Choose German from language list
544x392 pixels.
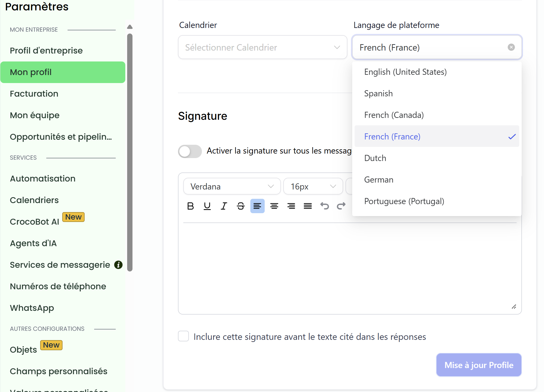point(379,180)
